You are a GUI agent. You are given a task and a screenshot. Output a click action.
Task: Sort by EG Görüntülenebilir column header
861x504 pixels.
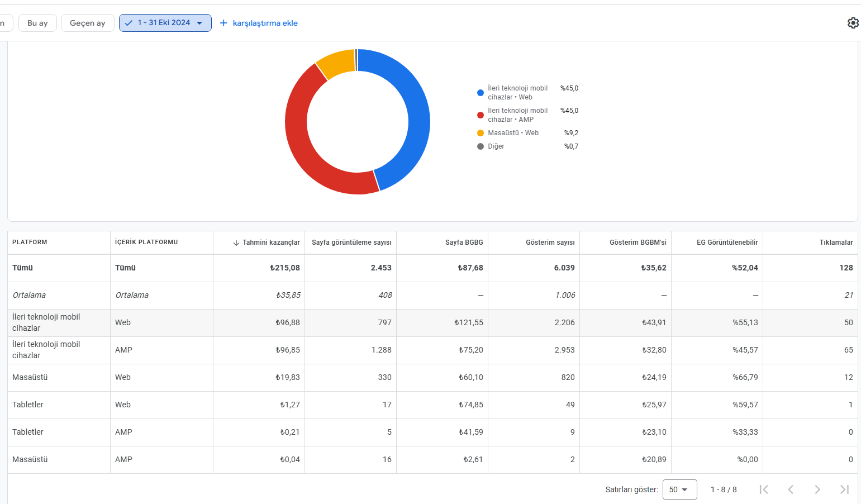click(x=727, y=243)
